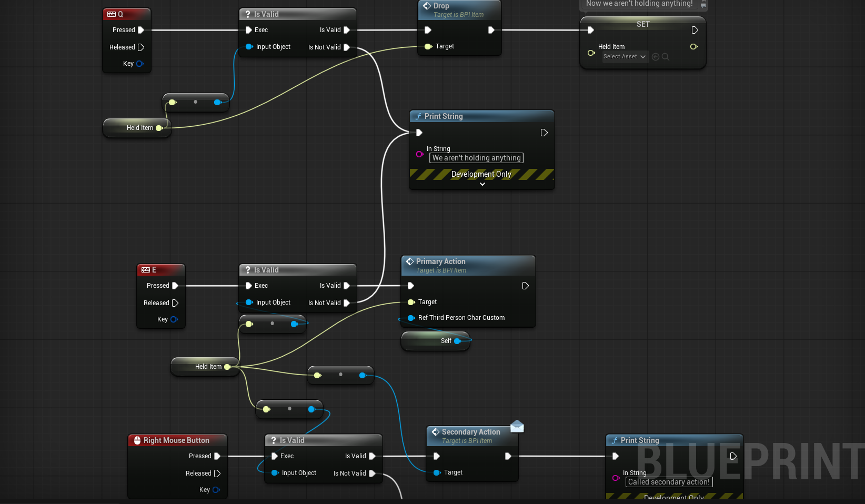Click Is Valid output pin beside Q event
This screenshot has height=504, width=865.
click(x=347, y=30)
